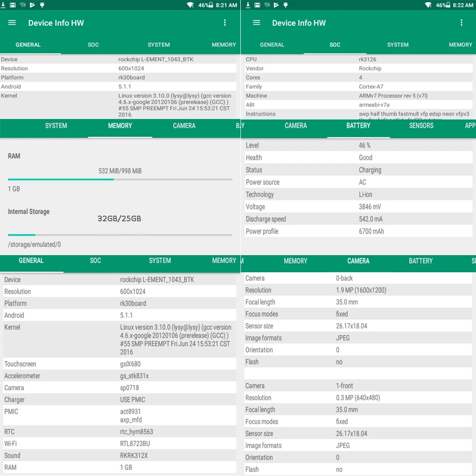Tap the download notification icon in the 8:21 AM status bar
The width and height of the screenshot is (476, 476).
click(x=3, y=5)
